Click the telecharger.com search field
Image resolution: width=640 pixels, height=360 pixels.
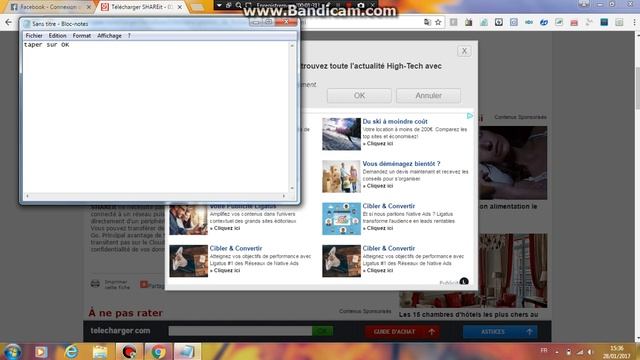click(x=240, y=331)
